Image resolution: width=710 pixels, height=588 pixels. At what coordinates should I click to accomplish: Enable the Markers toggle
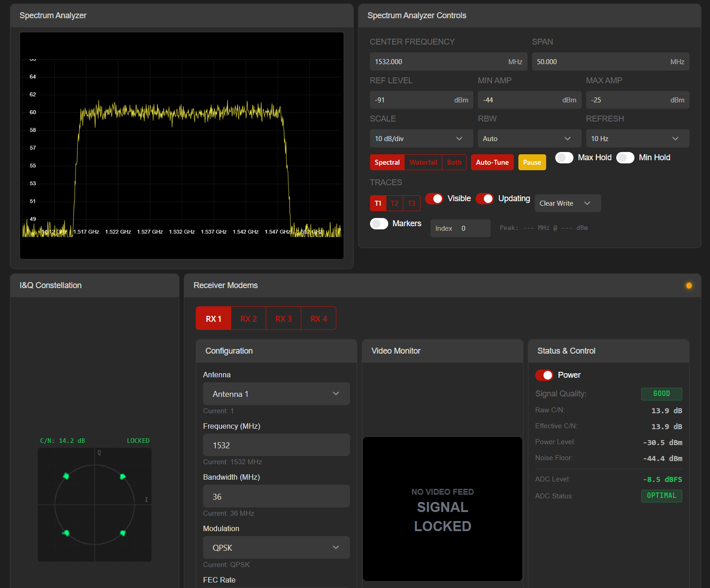click(379, 223)
